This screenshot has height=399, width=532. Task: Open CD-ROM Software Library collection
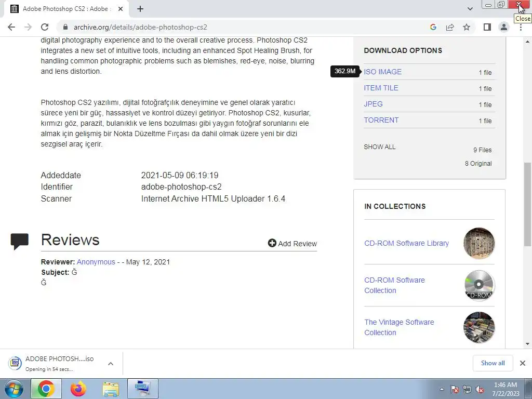point(406,243)
